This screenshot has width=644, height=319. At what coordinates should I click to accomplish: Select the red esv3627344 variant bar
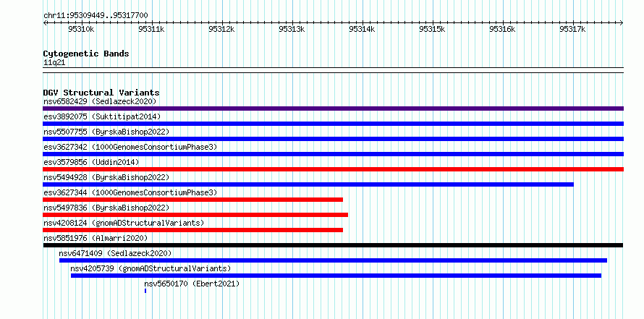coord(193,200)
